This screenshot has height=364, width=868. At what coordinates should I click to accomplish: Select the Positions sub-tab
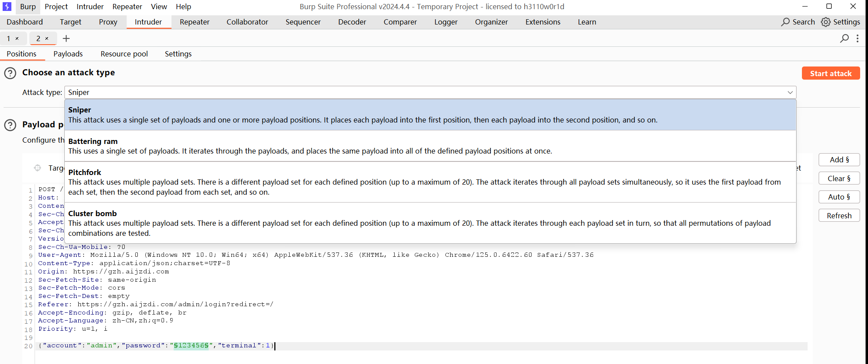[x=21, y=54]
